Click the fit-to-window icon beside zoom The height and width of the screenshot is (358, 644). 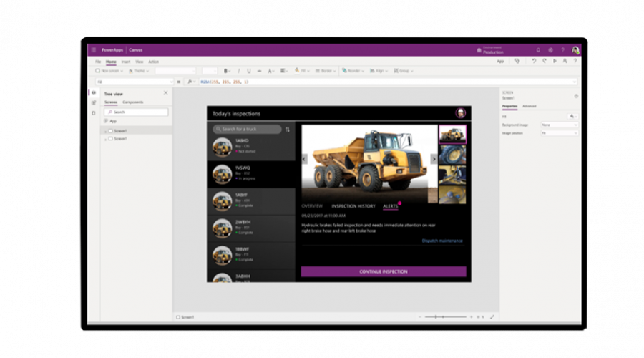[492, 316]
